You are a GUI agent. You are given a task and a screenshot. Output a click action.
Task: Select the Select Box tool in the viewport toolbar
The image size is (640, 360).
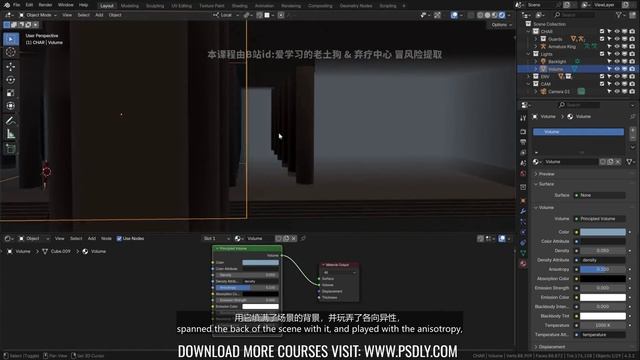click(11, 39)
